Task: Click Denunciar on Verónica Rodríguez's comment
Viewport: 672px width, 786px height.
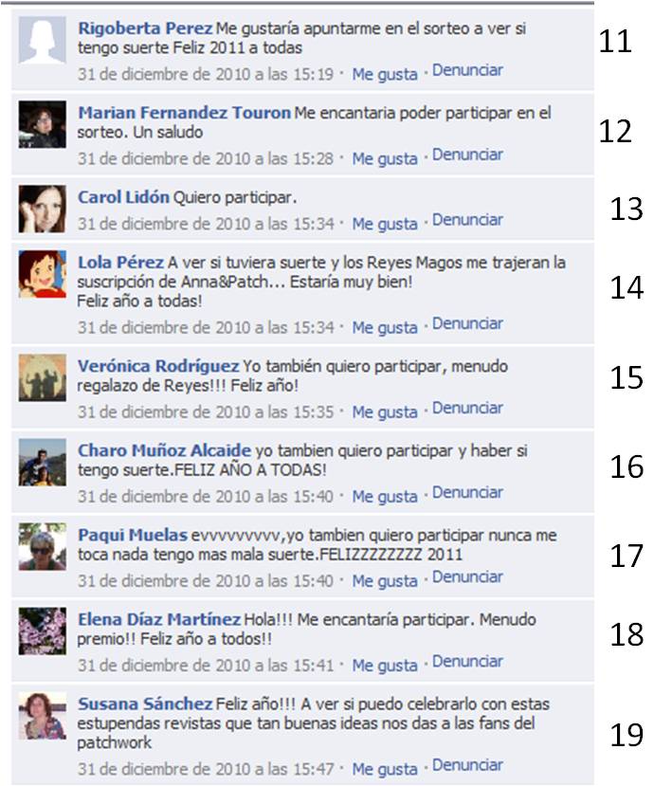Action: point(467,408)
